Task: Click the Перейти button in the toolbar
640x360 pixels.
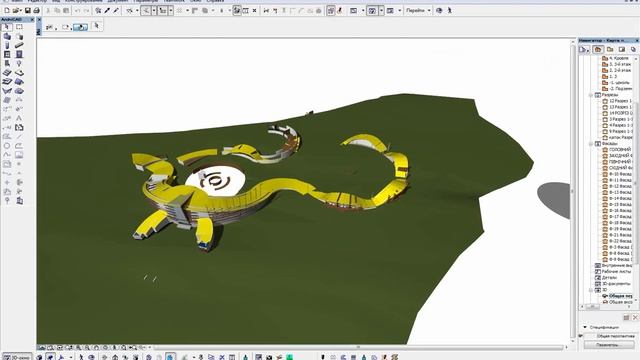Action: click(415, 11)
